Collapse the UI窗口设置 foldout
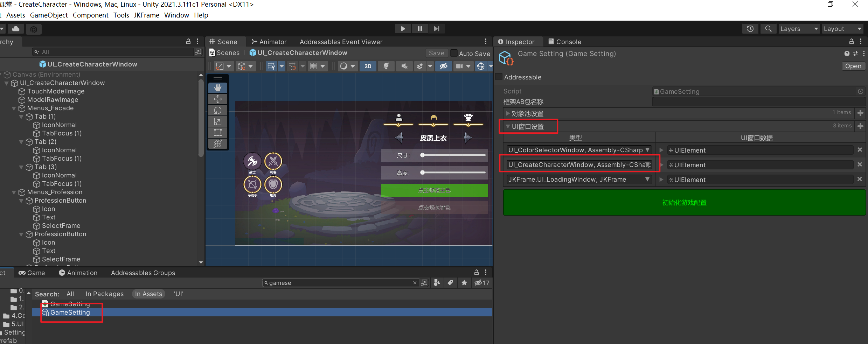 tap(508, 126)
